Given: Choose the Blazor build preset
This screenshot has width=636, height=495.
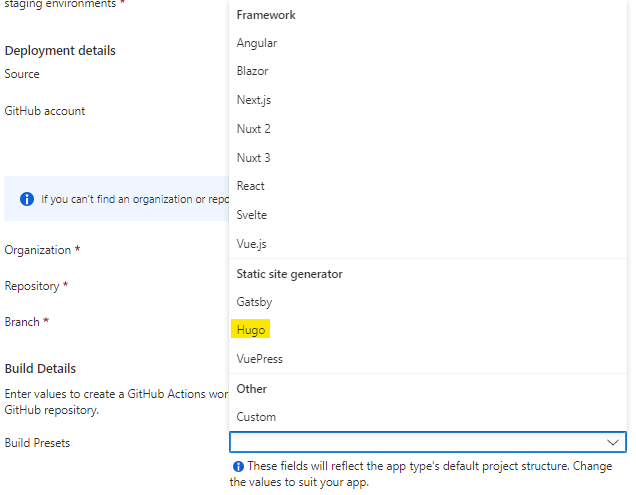Looking at the screenshot, I should 428,71.
